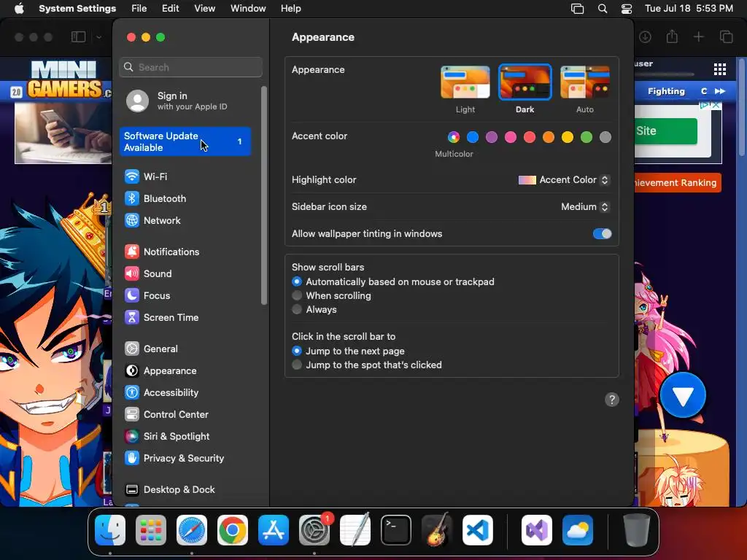The height and width of the screenshot is (560, 747).
Task: Launch GarageBand from the Dock
Action: pos(436,530)
